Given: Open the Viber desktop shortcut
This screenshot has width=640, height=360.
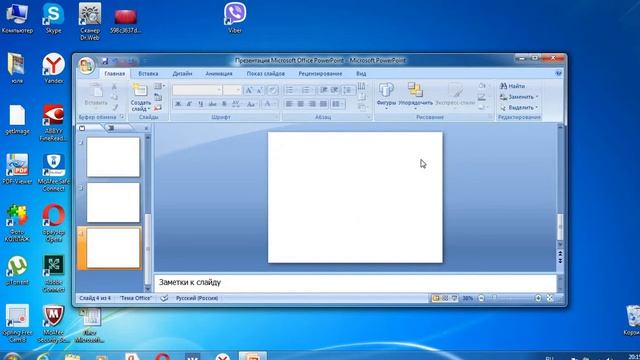Looking at the screenshot, I should 235,18.
